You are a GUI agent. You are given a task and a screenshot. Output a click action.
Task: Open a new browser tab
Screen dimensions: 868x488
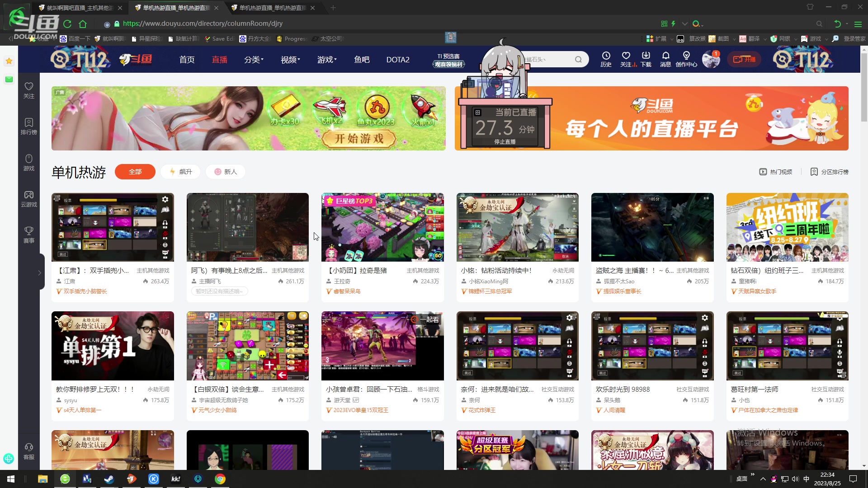pyautogui.click(x=333, y=8)
